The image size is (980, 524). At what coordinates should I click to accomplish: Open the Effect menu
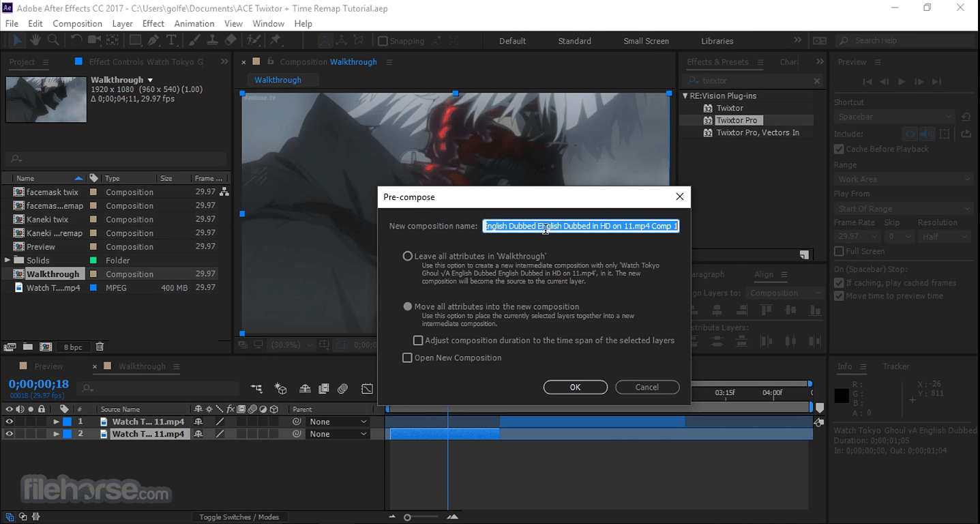(x=153, y=23)
